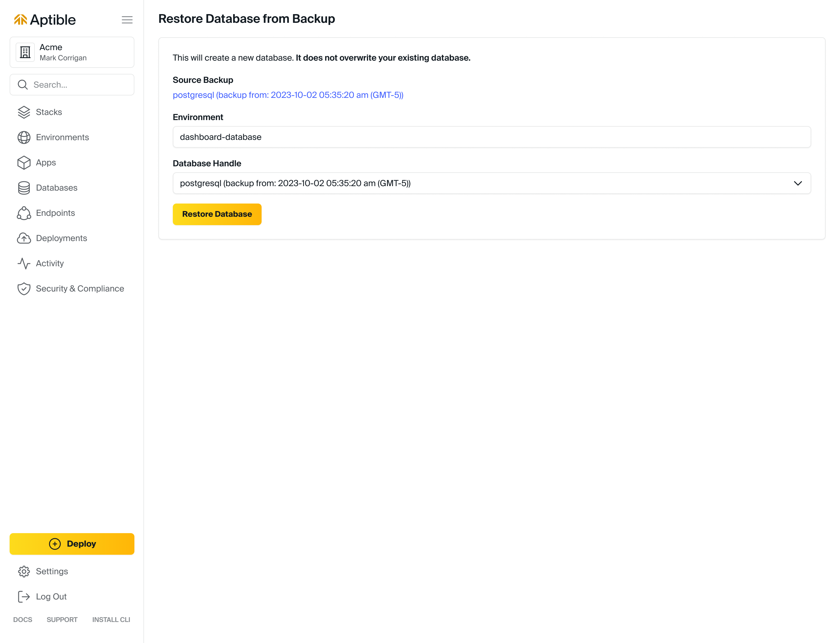
Task: Open the postgresql source backup link
Action: point(288,95)
